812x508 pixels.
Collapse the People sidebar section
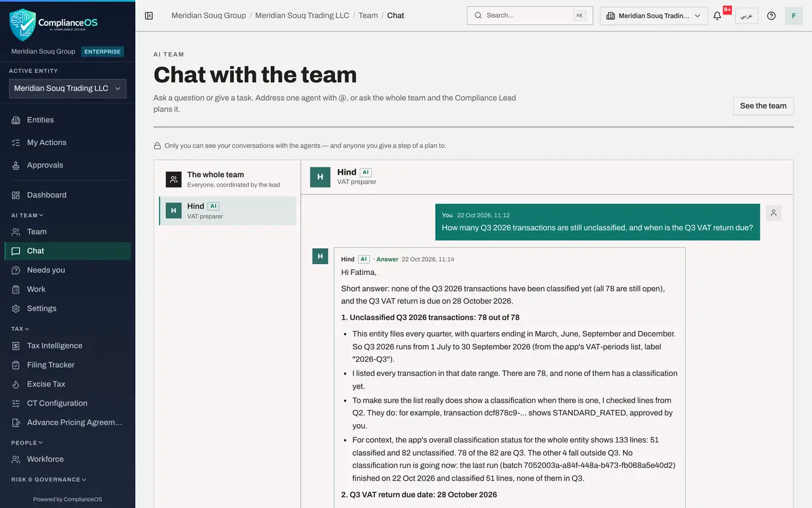pos(27,443)
